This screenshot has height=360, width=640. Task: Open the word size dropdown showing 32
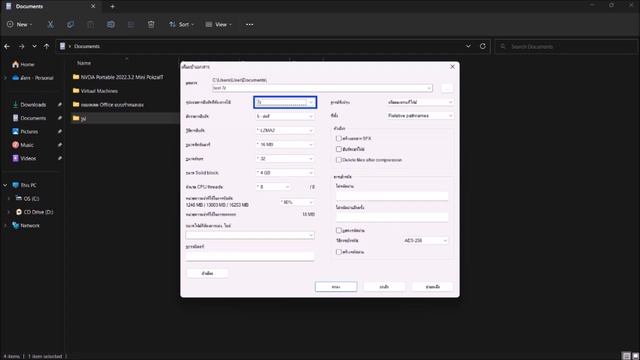[285, 158]
